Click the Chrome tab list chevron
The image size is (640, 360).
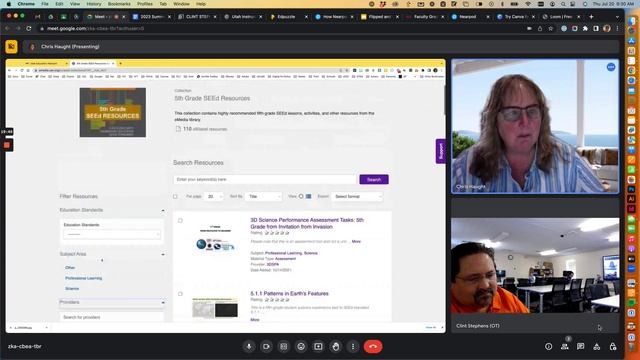pos(617,17)
